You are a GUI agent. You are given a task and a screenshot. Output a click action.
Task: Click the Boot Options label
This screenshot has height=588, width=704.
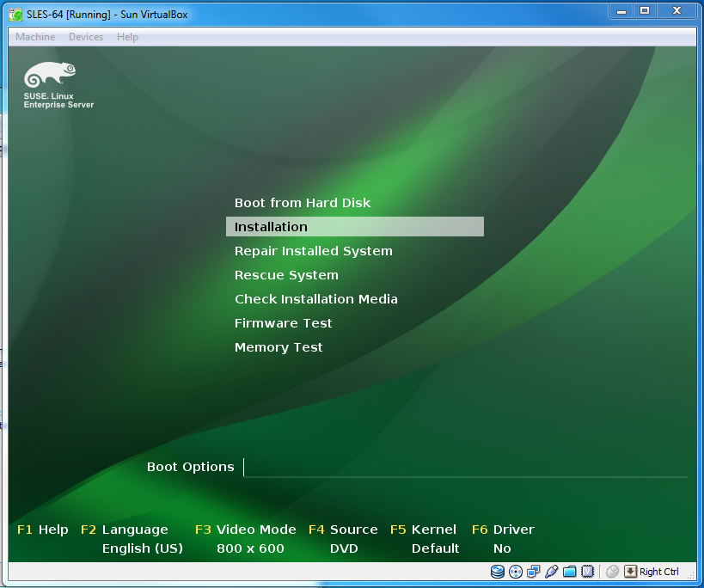point(190,467)
